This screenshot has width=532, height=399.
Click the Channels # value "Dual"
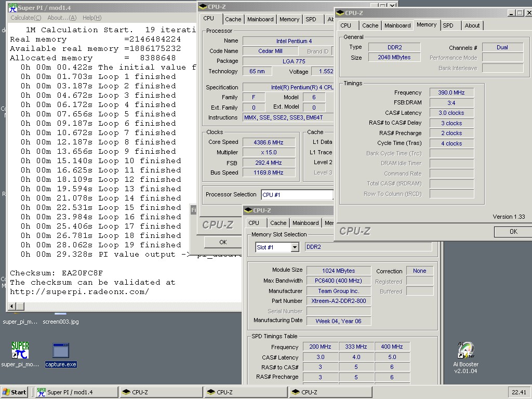pos(502,47)
